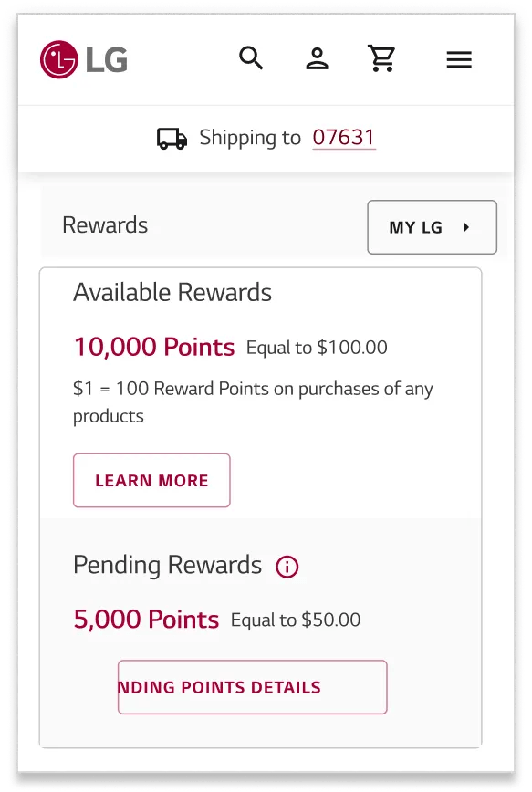
Task: Open the search icon
Action: pyautogui.click(x=251, y=57)
